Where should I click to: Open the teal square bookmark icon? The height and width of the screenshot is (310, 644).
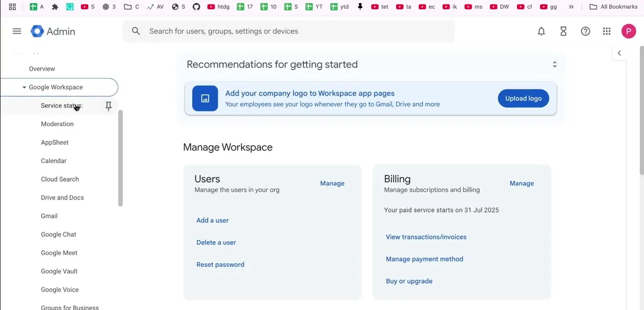(x=70, y=7)
